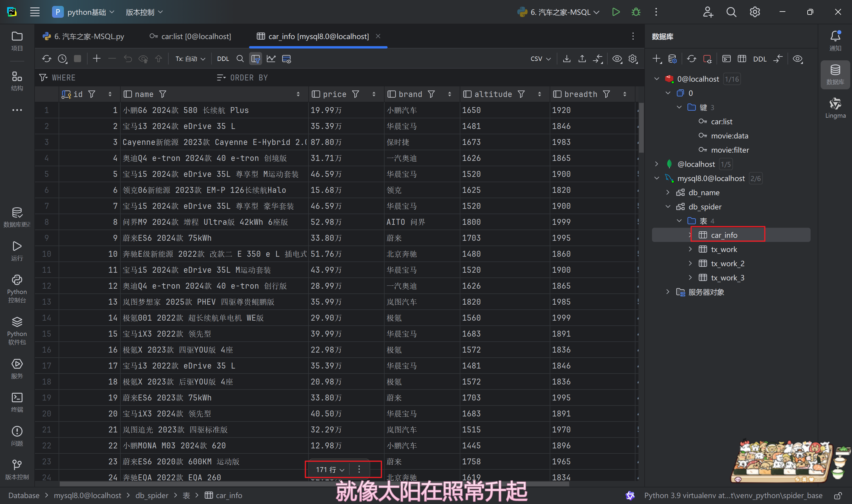Toggle filter on the brand column

pos(431,94)
